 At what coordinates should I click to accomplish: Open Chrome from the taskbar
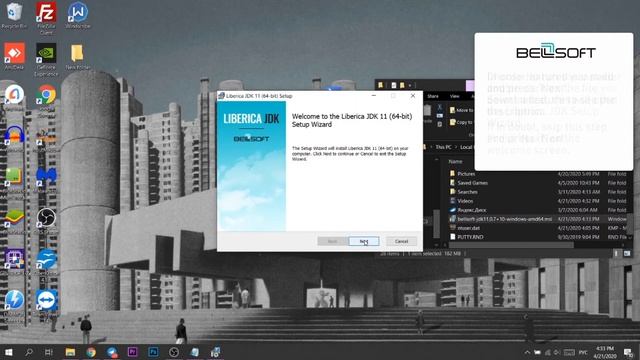click(91, 352)
